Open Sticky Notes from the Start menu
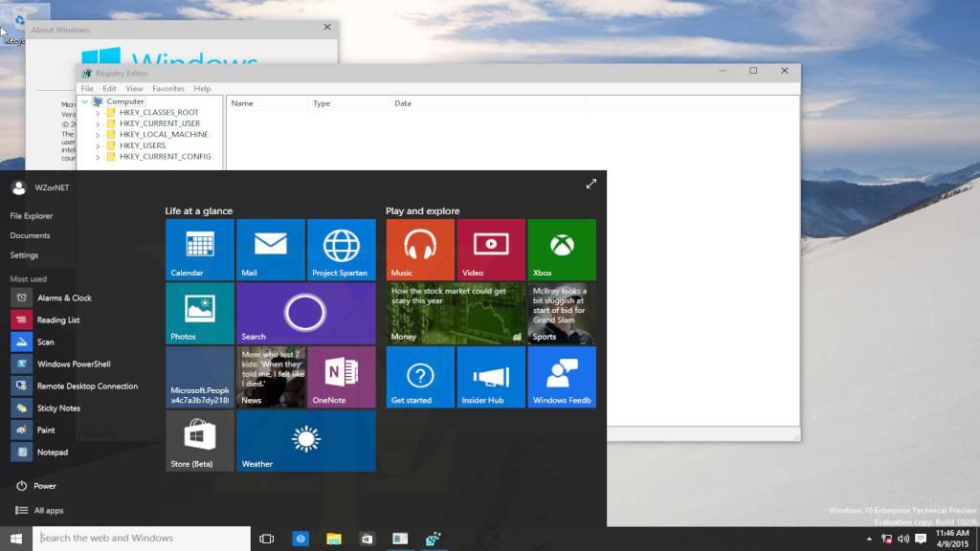 pyautogui.click(x=57, y=408)
